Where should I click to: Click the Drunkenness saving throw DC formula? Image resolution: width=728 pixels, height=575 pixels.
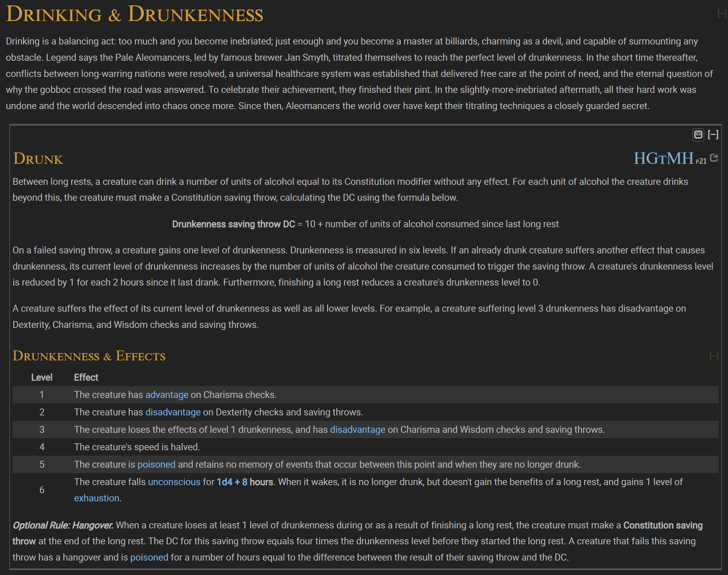(365, 224)
